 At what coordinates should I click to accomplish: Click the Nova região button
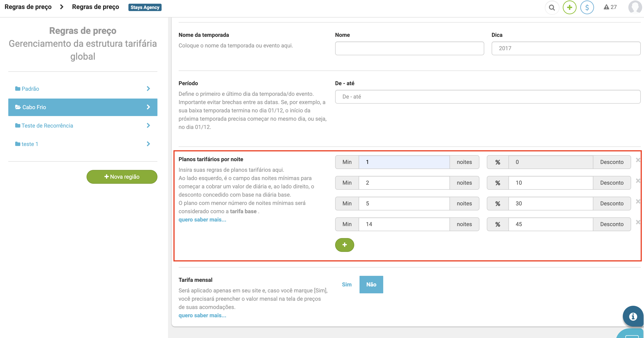[x=122, y=177]
